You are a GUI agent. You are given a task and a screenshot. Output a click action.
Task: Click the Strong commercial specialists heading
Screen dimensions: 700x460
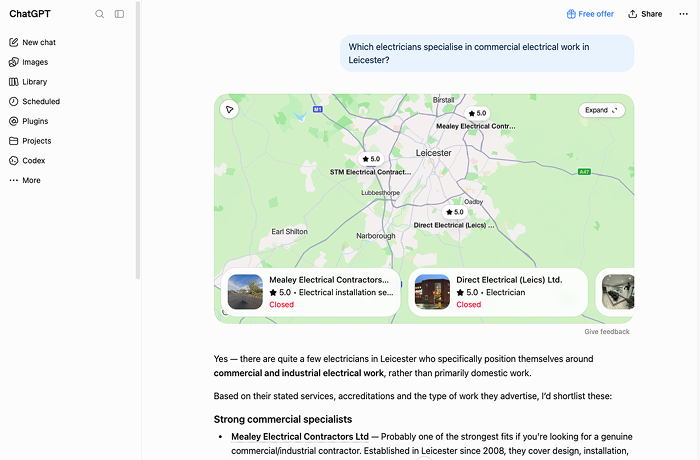[x=283, y=419]
